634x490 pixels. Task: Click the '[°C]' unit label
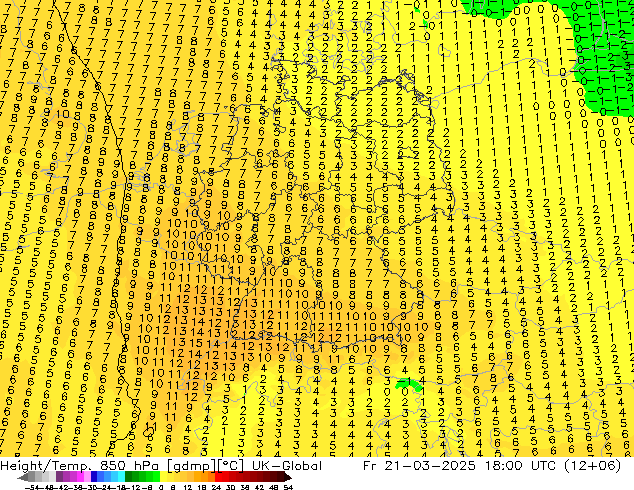pyautogui.click(x=232, y=466)
